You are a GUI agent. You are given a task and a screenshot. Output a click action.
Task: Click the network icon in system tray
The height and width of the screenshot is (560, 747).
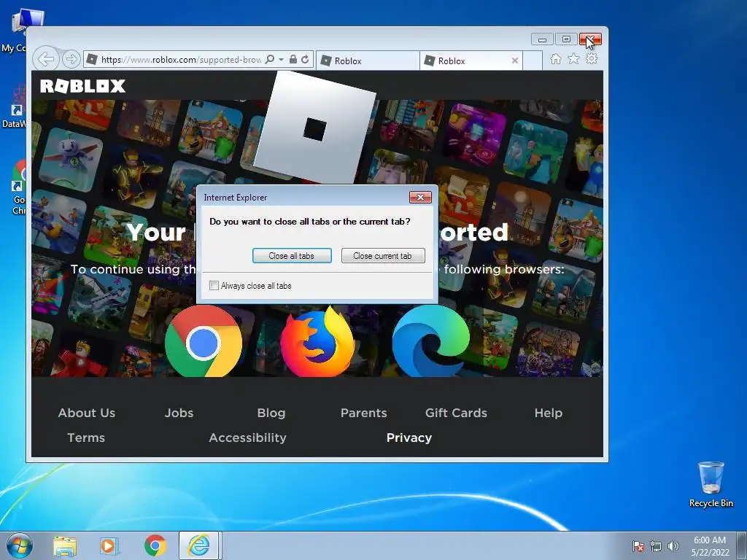pyautogui.click(x=656, y=546)
